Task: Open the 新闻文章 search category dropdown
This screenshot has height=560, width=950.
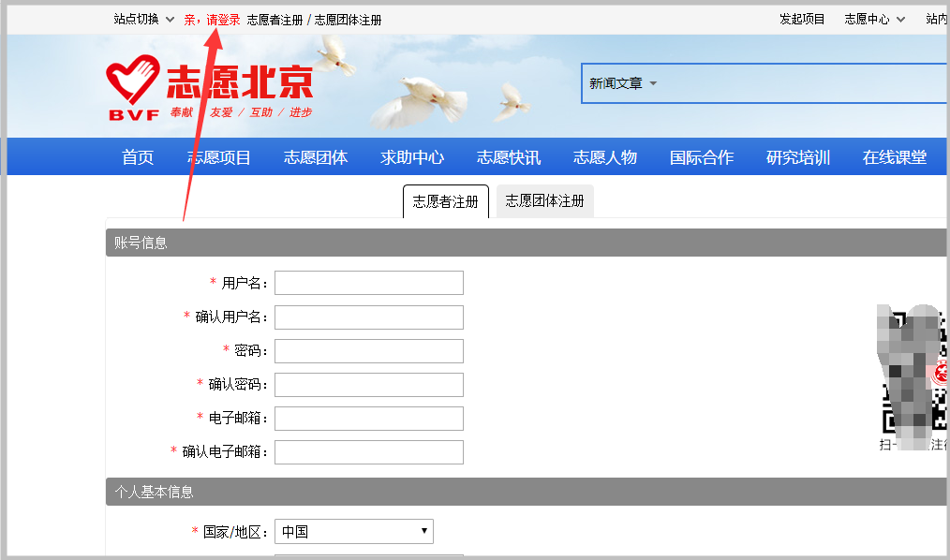Action: pos(620,82)
